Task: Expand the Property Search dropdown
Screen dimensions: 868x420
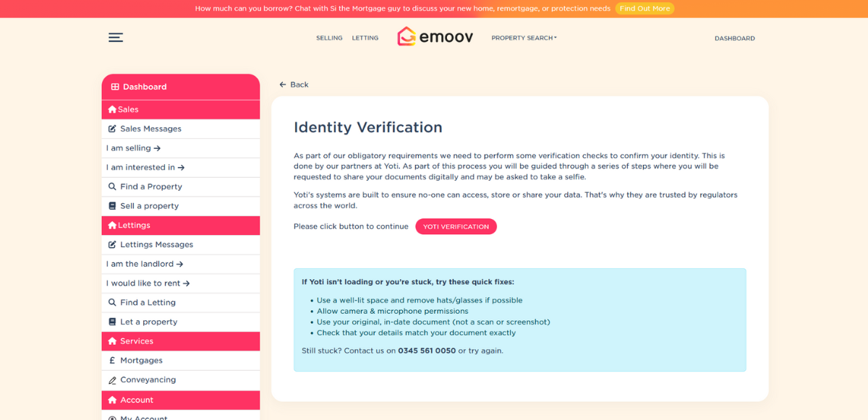Action: pos(524,38)
